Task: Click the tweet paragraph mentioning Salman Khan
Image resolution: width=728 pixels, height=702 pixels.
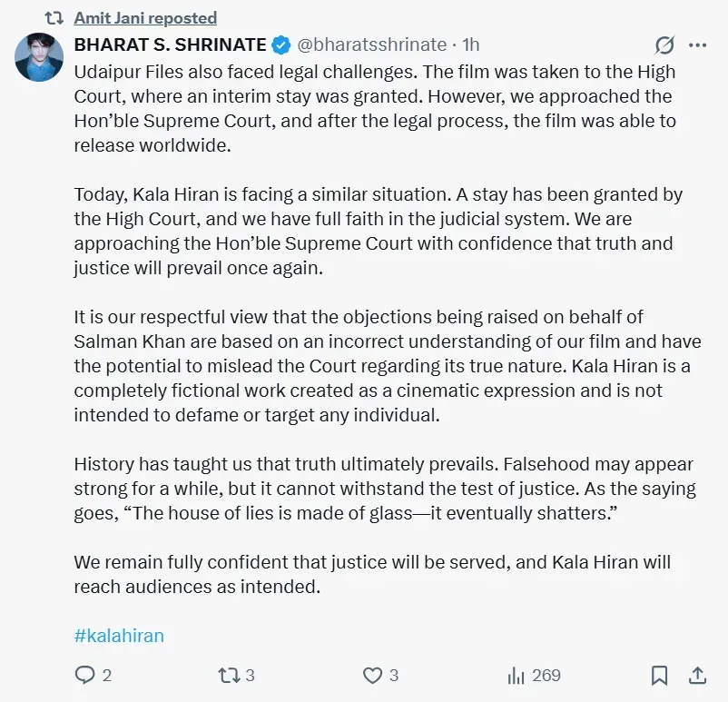Action: pyautogui.click(x=388, y=366)
